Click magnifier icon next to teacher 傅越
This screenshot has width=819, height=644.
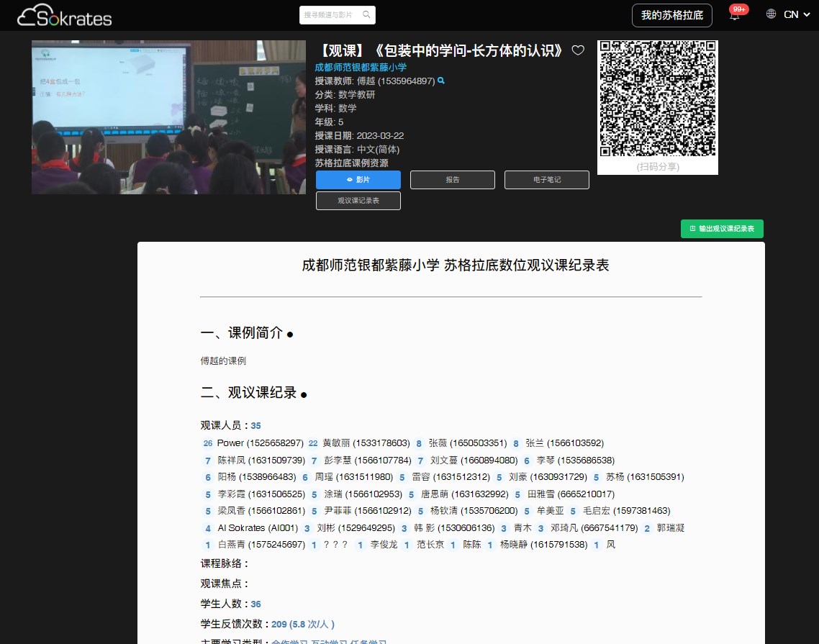pos(441,81)
